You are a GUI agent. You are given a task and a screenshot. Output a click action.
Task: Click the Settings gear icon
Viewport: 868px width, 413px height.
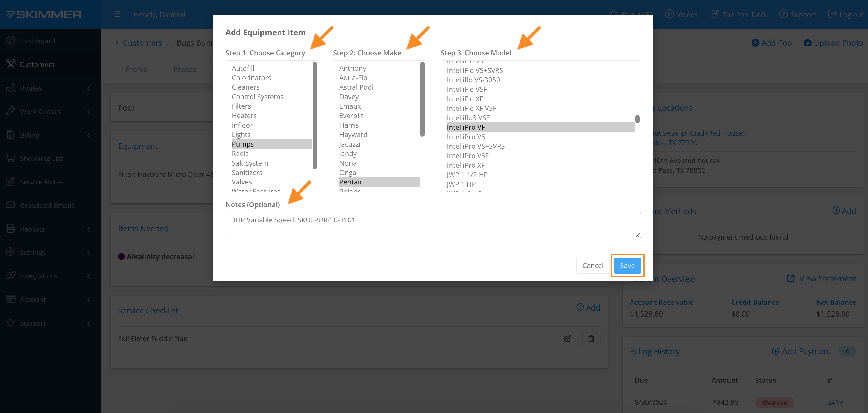10,252
